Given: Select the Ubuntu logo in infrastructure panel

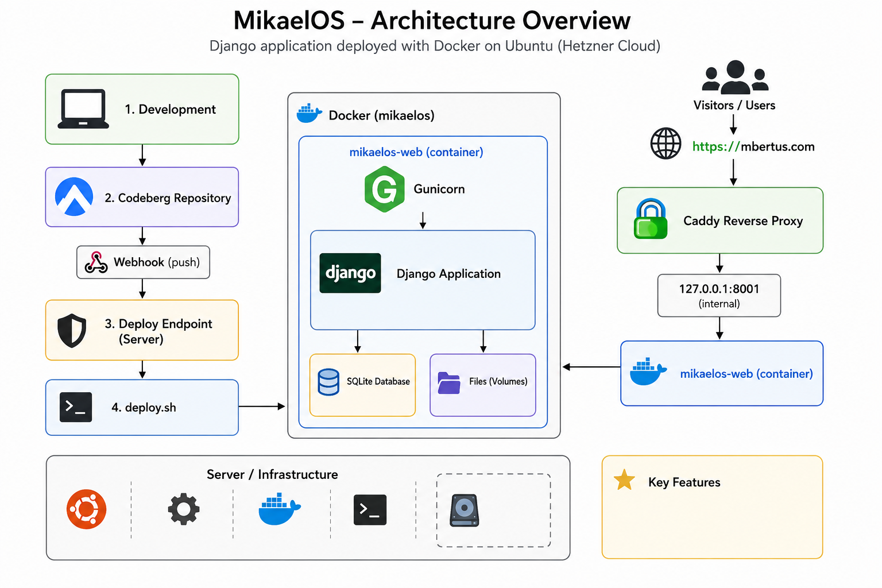Looking at the screenshot, I should (86, 509).
